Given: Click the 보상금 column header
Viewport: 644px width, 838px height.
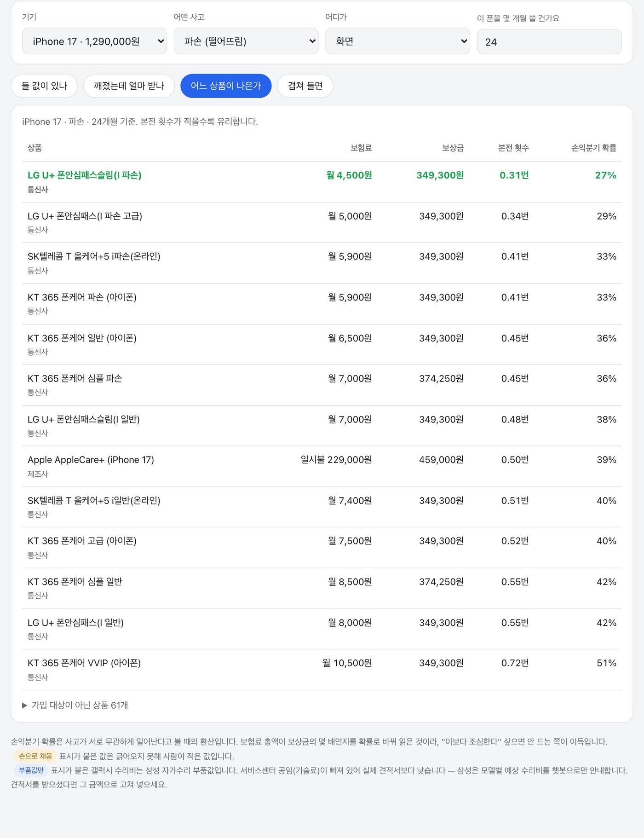Looking at the screenshot, I should pyautogui.click(x=453, y=148).
